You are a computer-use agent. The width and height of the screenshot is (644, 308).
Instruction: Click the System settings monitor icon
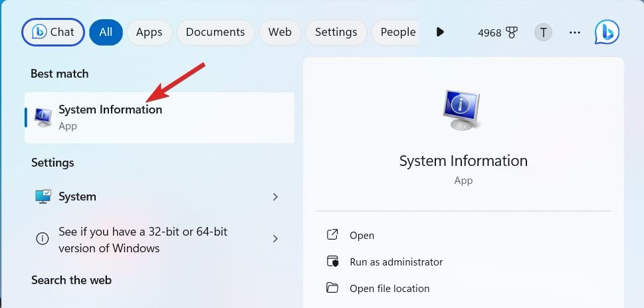coord(43,196)
